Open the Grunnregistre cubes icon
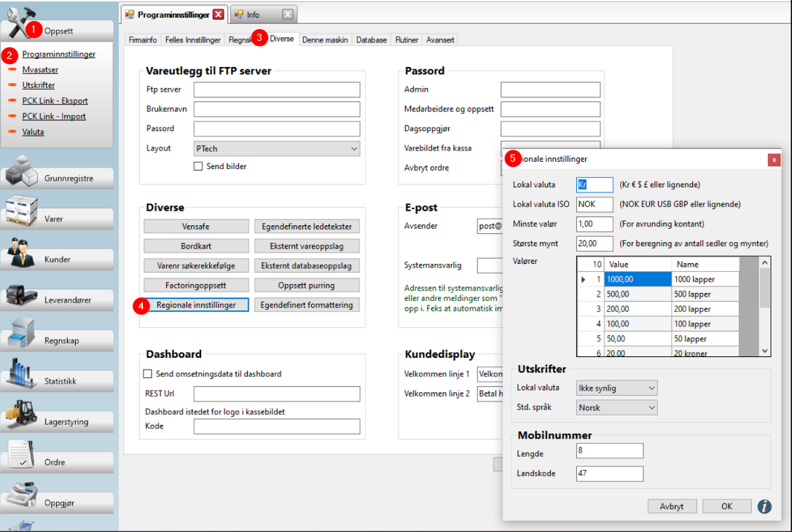792x532 pixels. [21, 171]
